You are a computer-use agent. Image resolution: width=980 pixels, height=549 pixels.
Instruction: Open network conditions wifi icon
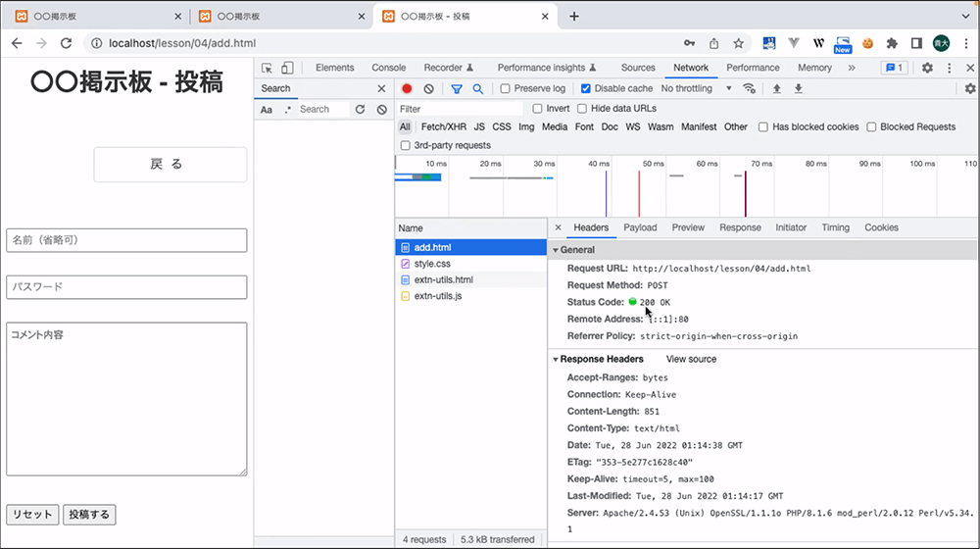pos(749,89)
